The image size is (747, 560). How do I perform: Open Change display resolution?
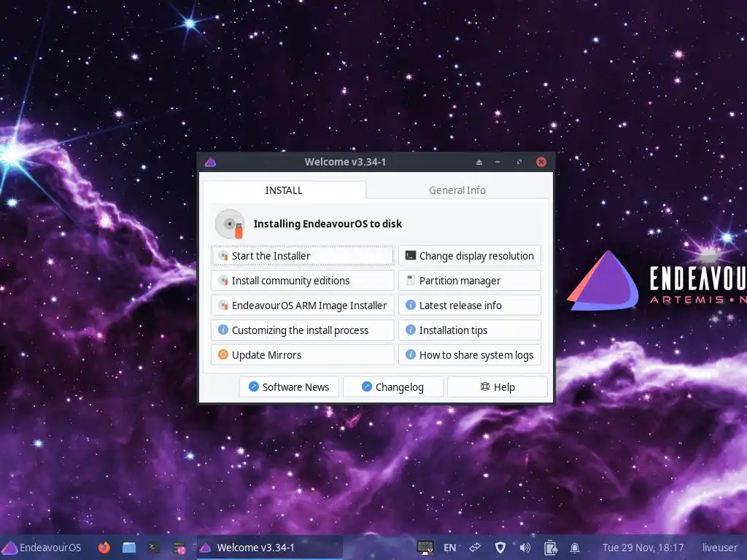470,256
